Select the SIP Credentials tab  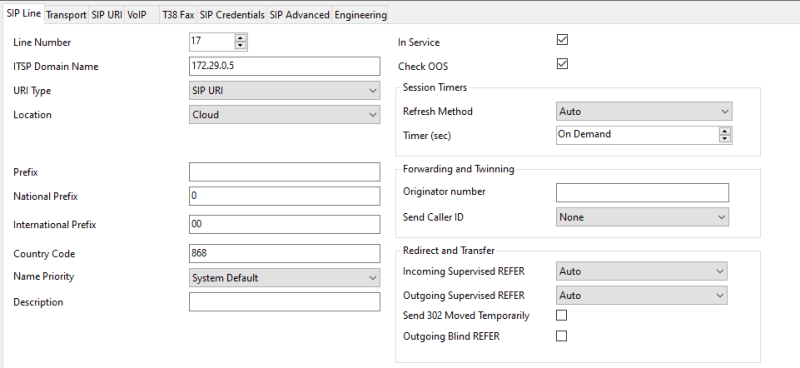[232, 15]
